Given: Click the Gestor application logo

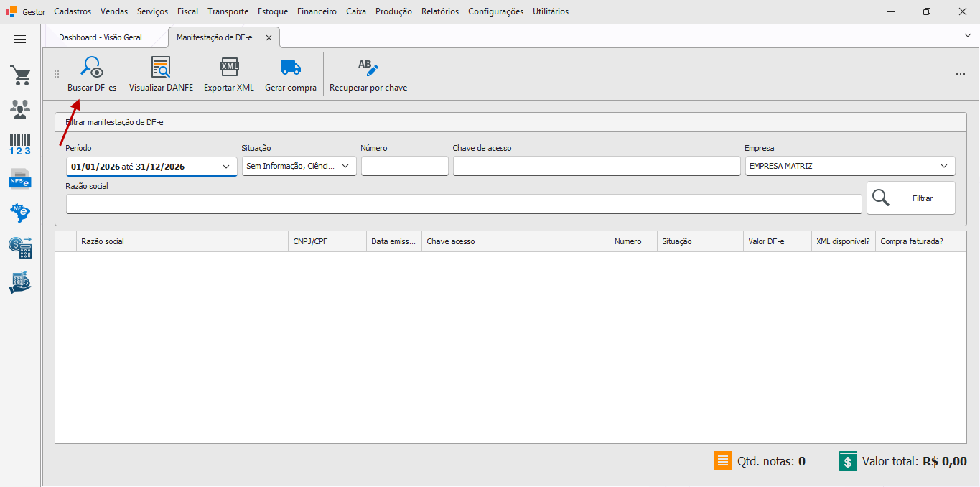Looking at the screenshot, I should 11,11.
